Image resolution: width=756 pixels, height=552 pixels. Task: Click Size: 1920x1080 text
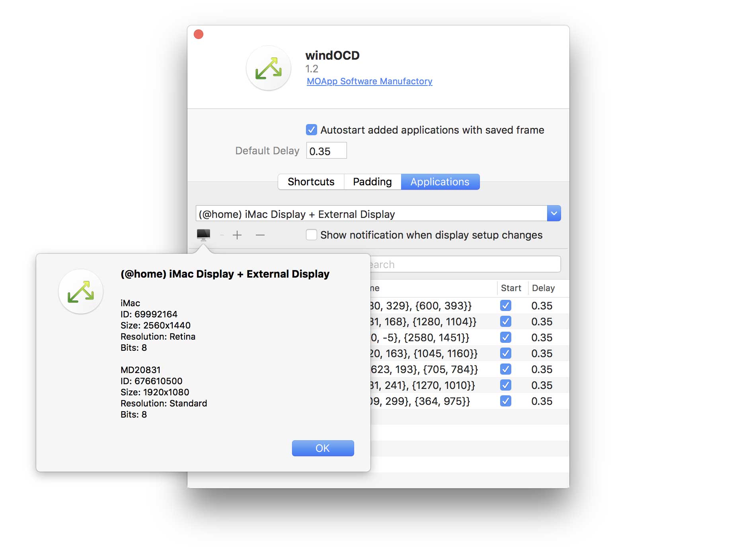point(155,392)
